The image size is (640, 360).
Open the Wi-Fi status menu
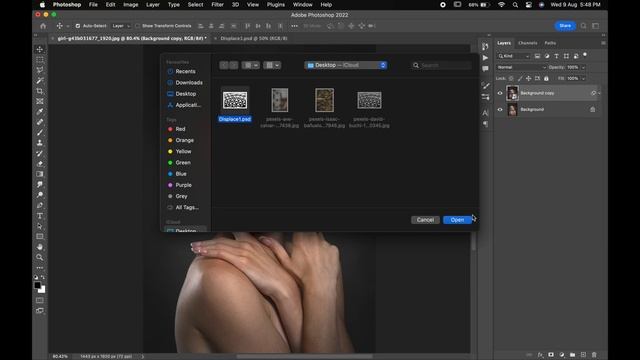pyautogui.click(x=501, y=5)
